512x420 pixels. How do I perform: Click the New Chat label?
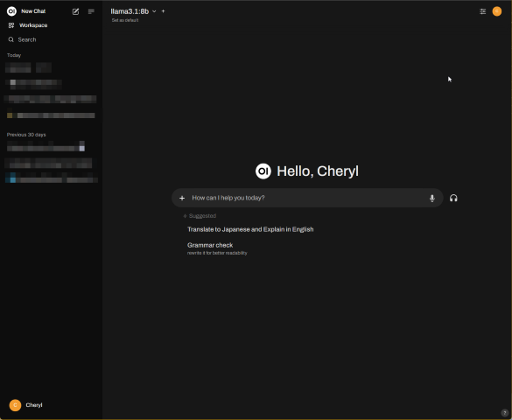coord(33,11)
